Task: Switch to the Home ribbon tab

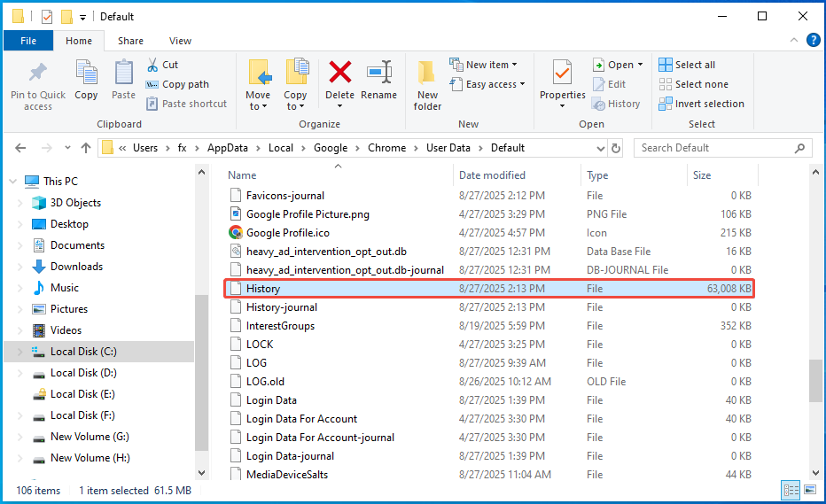Action: point(79,41)
